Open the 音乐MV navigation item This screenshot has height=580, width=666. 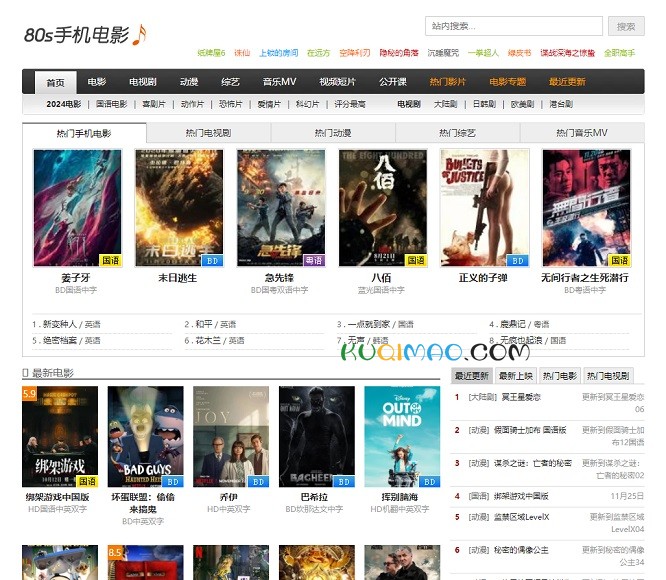(279, 82)
